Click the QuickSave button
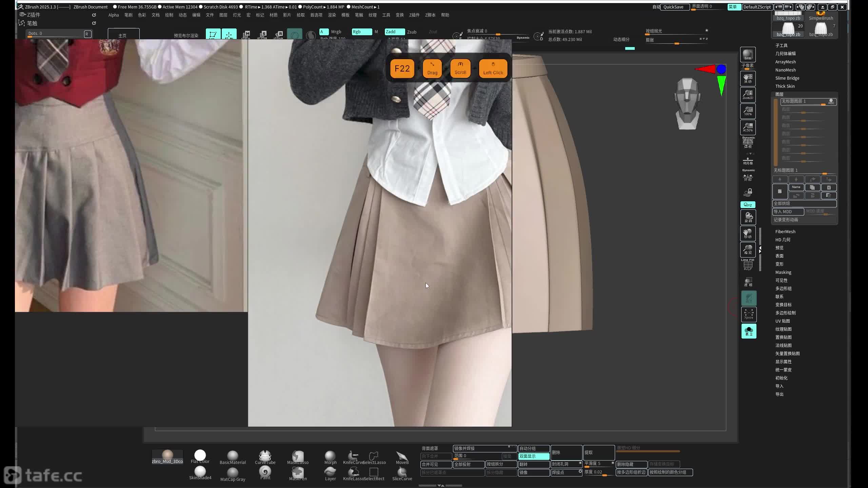The image size is (868, 488). pos(674,7)
